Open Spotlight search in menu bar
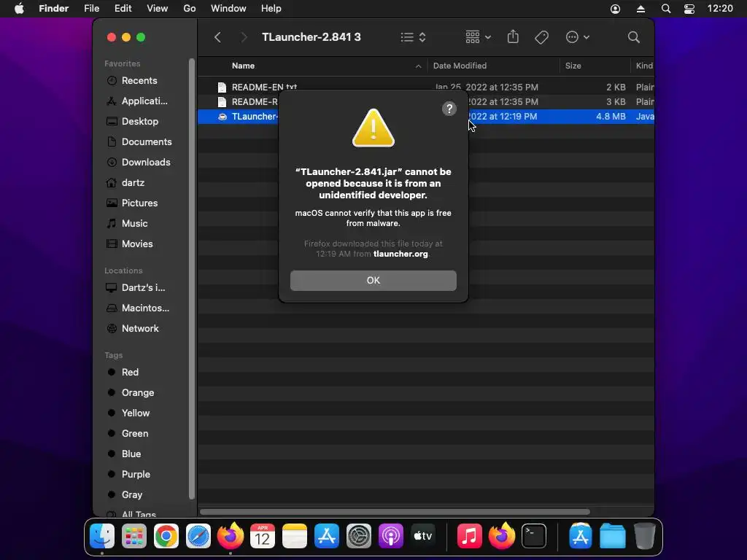Screen dimensions: 747x560 pyautogui.click(x=666, y=9)
